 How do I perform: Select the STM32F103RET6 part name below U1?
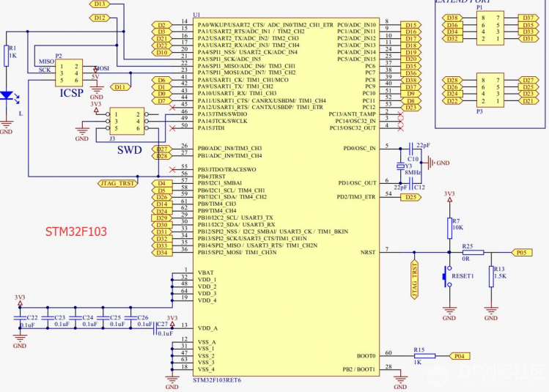217,380
